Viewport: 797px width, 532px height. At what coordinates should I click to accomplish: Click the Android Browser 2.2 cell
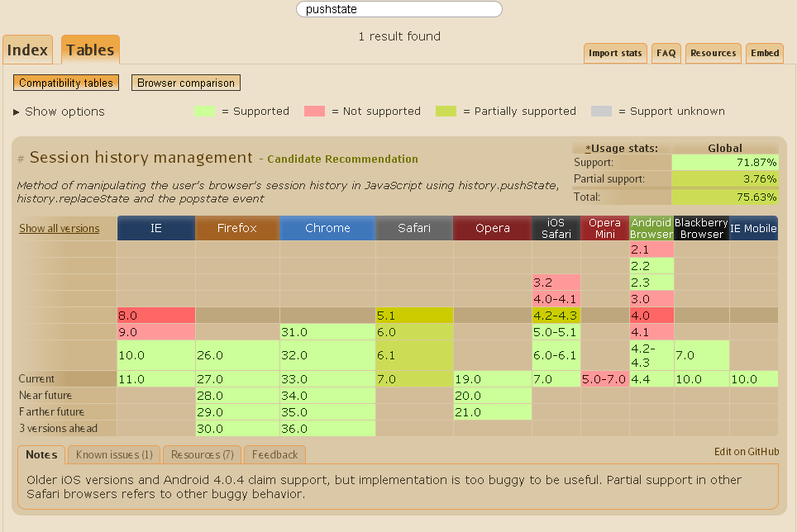pos(651,265)
